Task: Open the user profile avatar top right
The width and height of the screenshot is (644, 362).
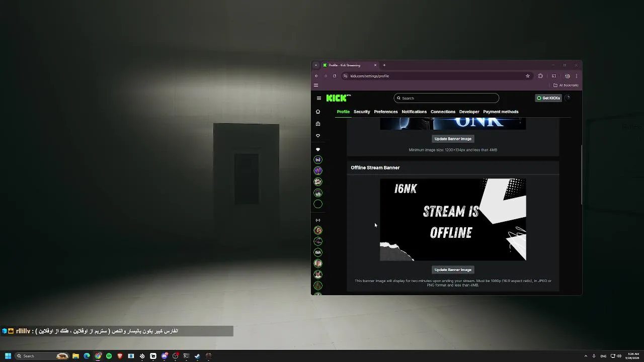Action: click(568, 98)
